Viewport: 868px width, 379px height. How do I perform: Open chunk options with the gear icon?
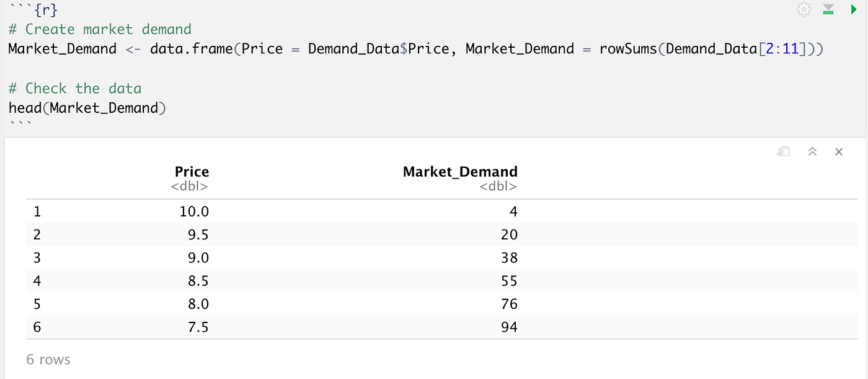804,9
